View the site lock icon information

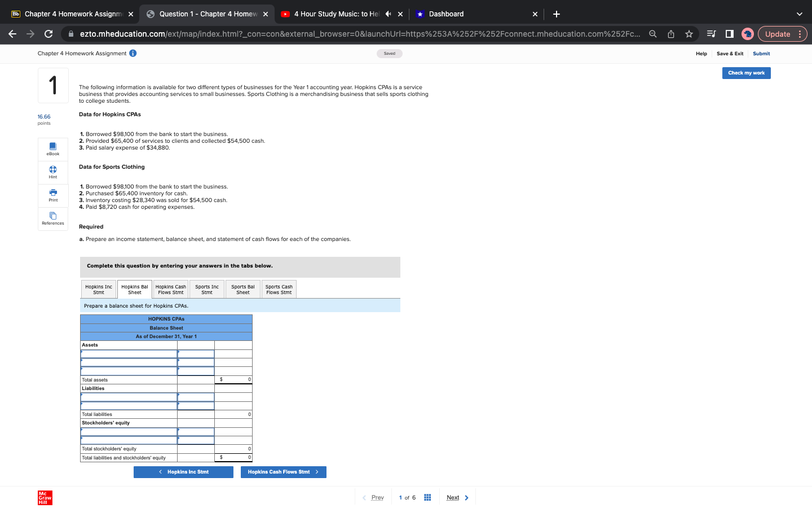pyautogui.click(x=71, y=34)
